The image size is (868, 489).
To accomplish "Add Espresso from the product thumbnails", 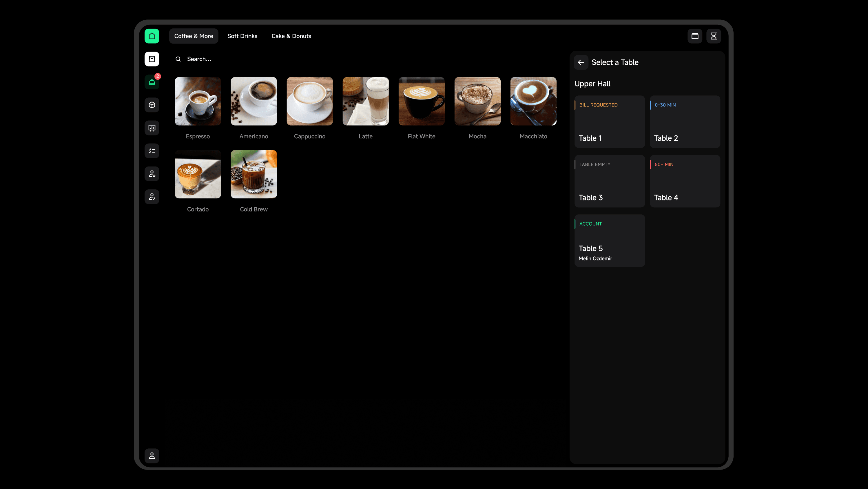I will coord(198,101).
